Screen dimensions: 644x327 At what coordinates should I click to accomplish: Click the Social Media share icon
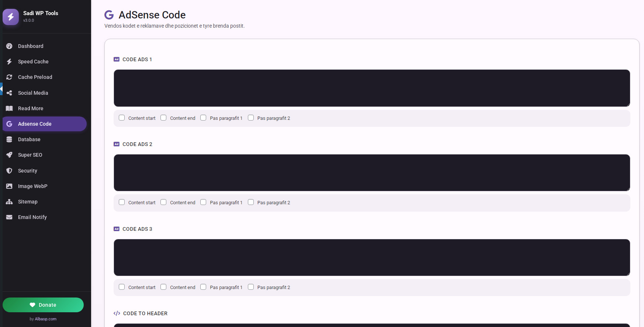click(x=9, y=93)
